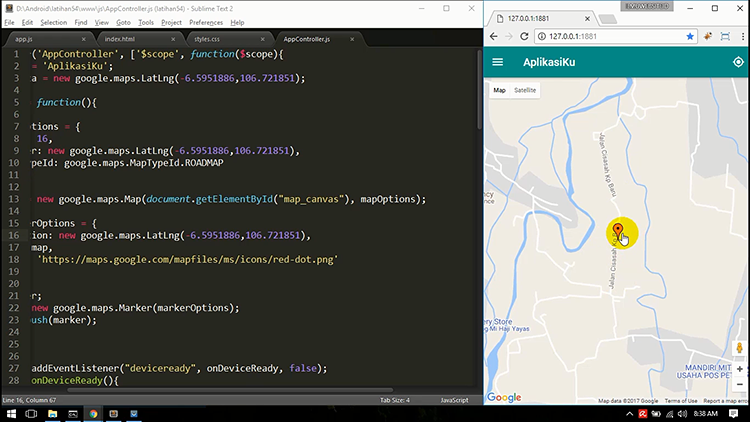Click the Chrome forward arrow
This screenshot has height=422, width=750.
(x=509, y=36)
